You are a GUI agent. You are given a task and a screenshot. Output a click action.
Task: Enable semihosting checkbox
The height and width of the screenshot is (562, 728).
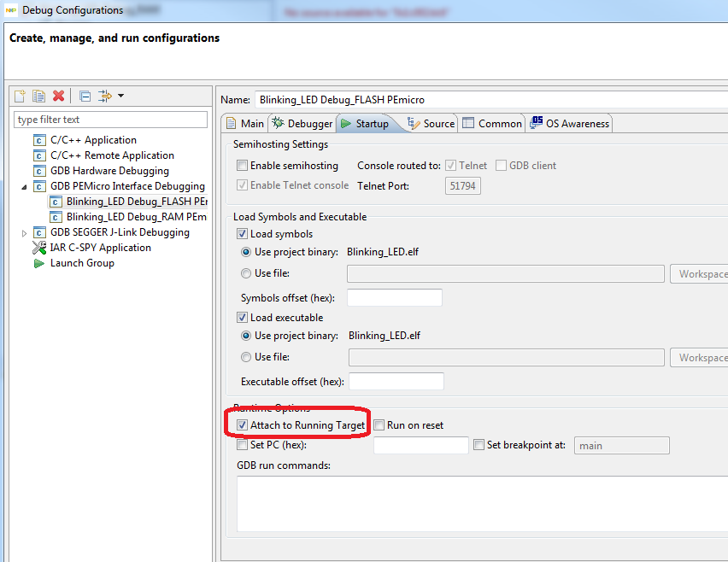[242, 165]
